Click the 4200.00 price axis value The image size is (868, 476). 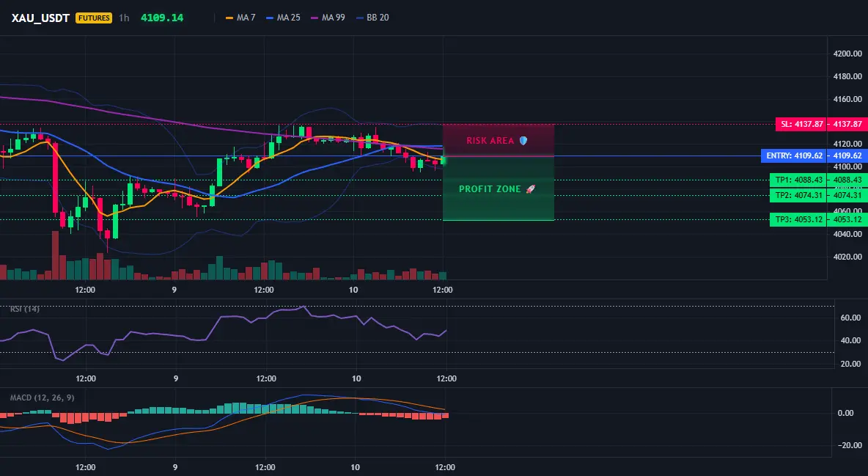[847, 54]
